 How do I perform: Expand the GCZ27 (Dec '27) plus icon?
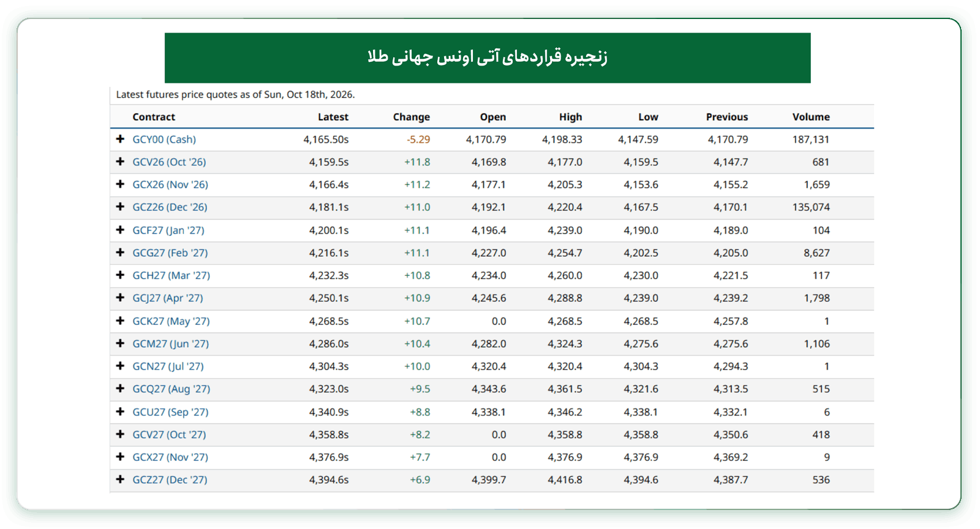[120, 480]
